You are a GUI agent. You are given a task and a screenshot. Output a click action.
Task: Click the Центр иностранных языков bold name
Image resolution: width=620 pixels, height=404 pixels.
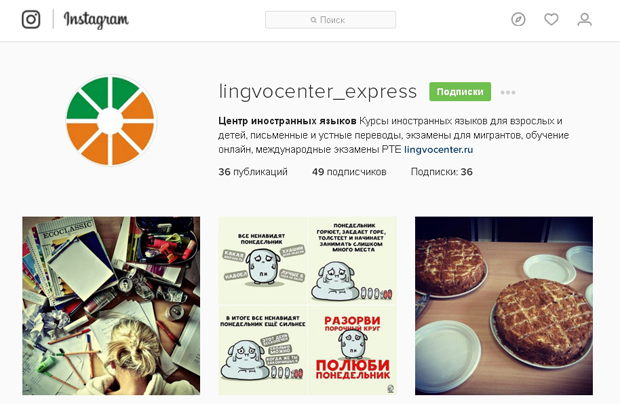[287, 121]
